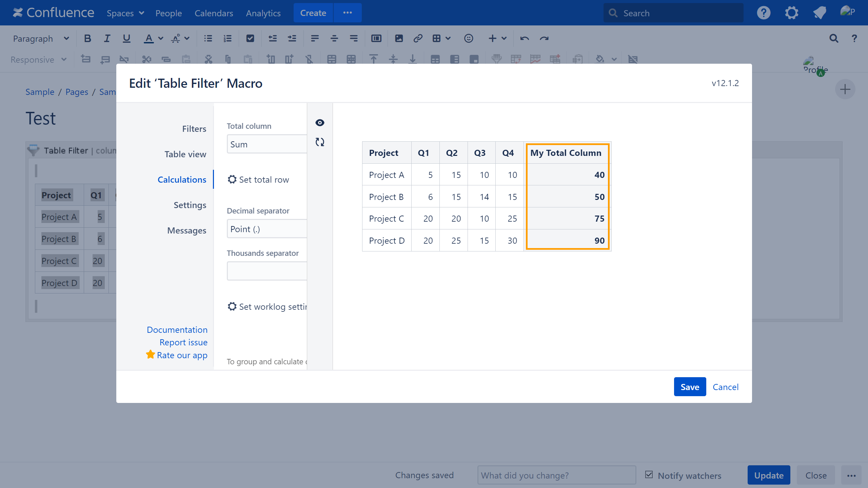The image size is (868, 488).
Task: Open the Documentation link
Action: 177,330
